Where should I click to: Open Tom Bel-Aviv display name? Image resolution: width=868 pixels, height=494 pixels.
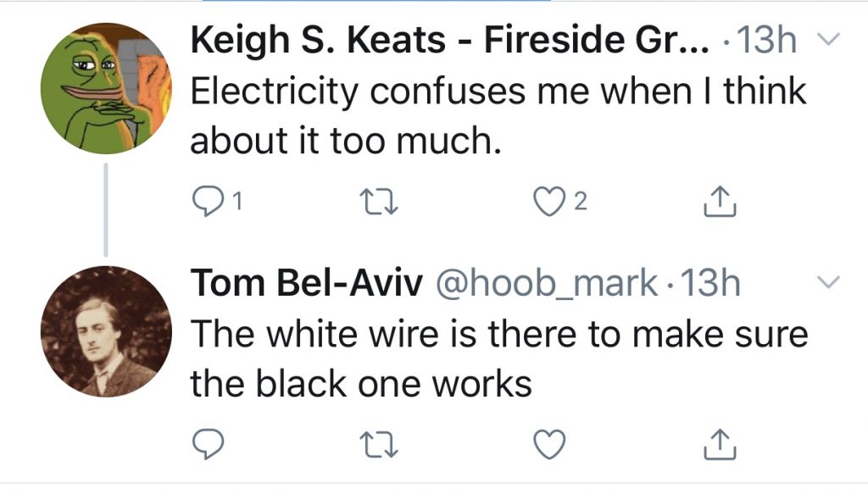pyautogui.click(x=307, y=283)
